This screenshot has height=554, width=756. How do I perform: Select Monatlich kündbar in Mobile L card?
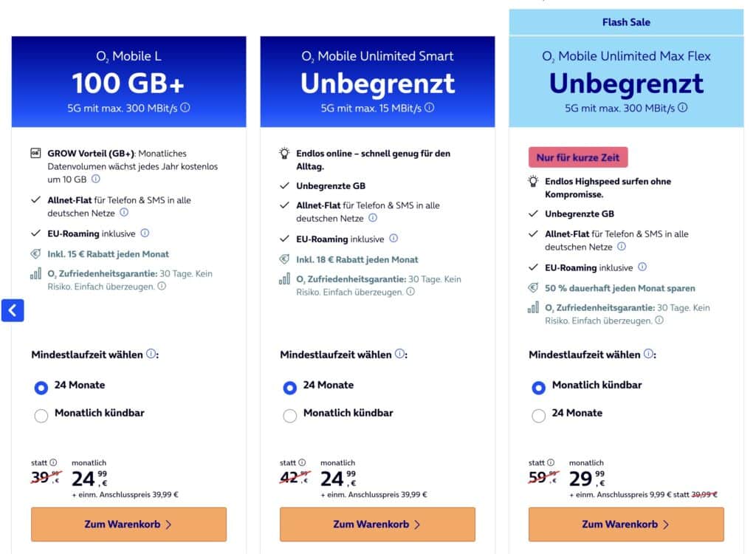point(41,415)
